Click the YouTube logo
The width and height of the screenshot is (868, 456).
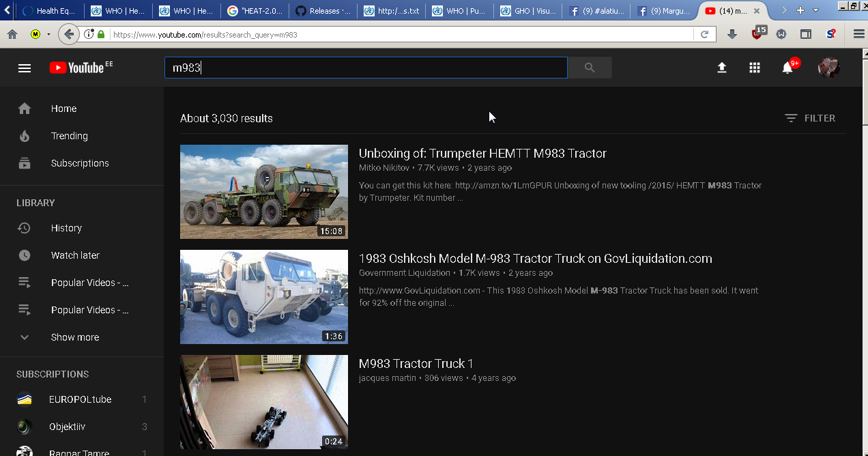pos(76,68)
